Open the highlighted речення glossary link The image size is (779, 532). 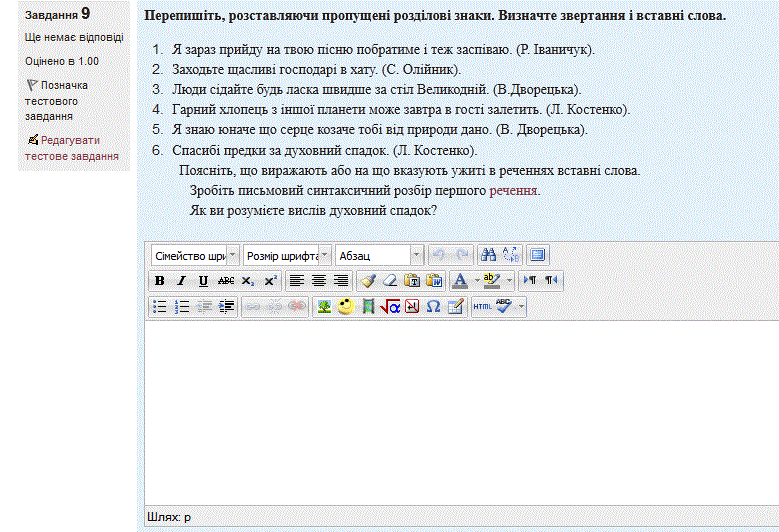coord(513,191)
